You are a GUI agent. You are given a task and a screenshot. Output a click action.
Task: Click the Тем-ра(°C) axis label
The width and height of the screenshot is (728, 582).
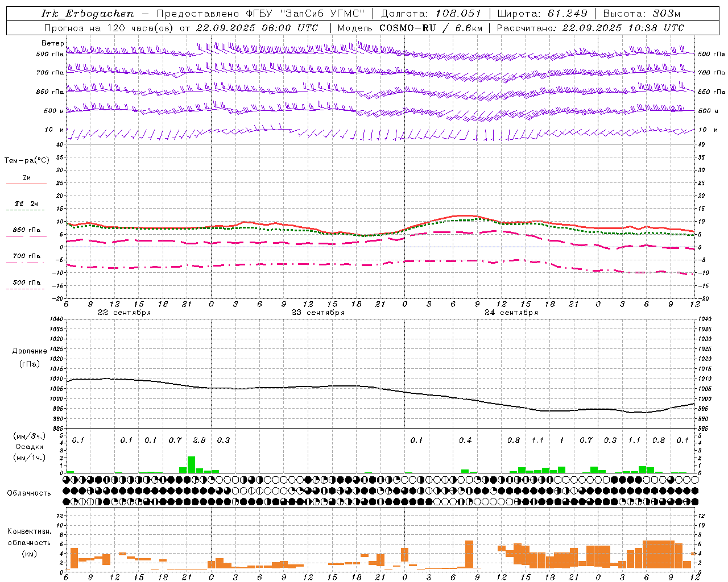click(27, 161)
